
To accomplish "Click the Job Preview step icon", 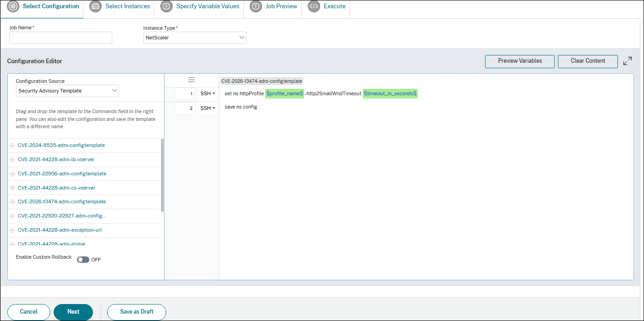I will pos(256,6).
